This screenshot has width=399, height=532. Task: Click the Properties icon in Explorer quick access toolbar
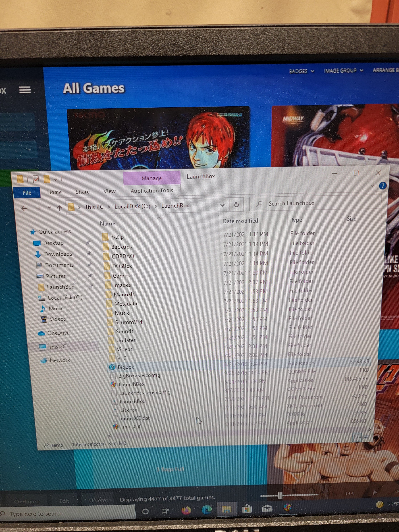click(x=36, y=179)
